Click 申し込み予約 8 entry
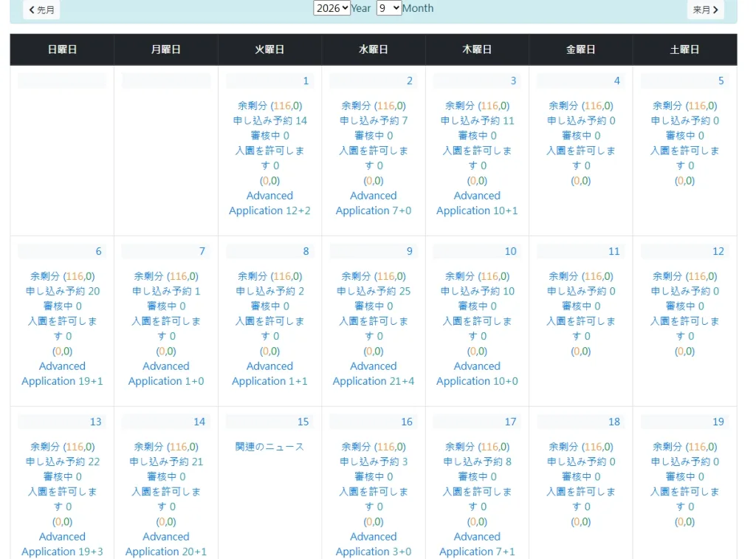This screenshot has height=559, width=756. 477,462
